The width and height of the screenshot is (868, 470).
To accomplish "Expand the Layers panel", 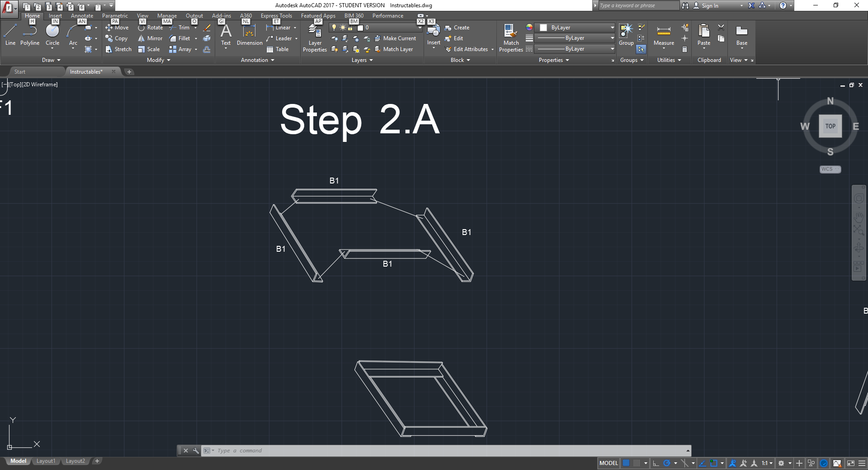I will click(362, 60).
